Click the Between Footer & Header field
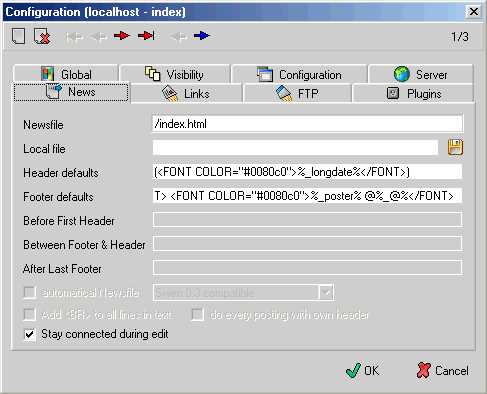The width and height of the screenshot is (487, 394). tap(307, 244)
